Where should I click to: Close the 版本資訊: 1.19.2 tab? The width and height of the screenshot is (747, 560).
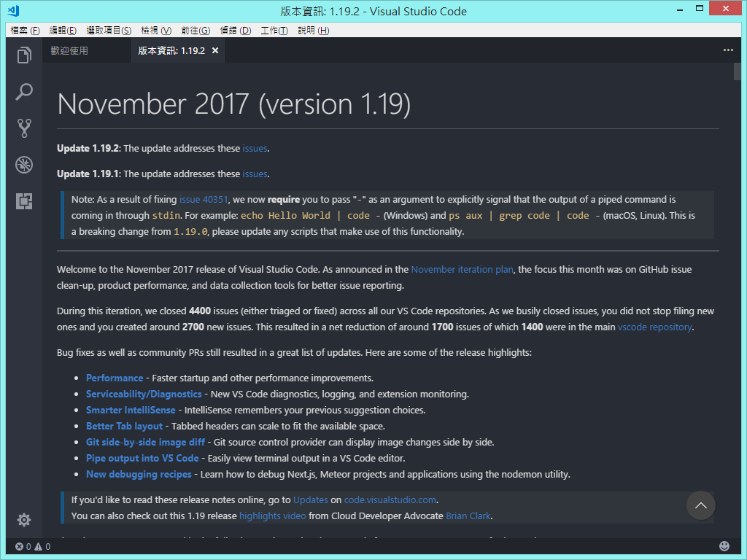[x=215, y=50]
